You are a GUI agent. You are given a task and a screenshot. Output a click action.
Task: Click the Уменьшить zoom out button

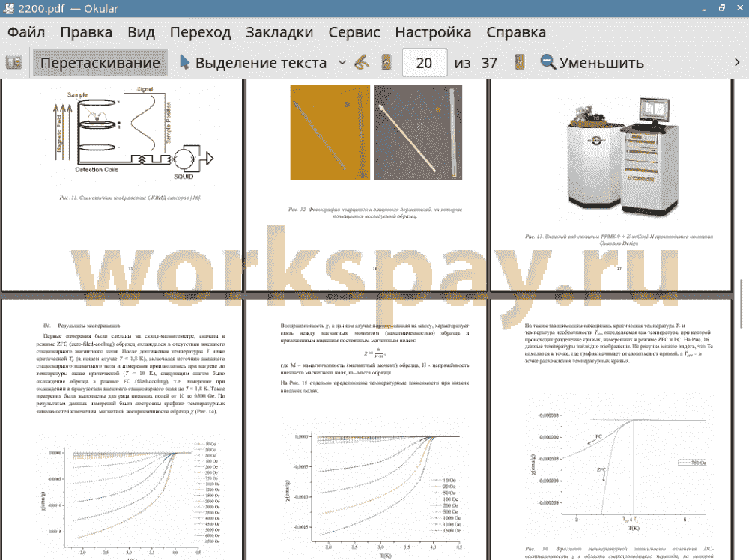click(592, 63)
